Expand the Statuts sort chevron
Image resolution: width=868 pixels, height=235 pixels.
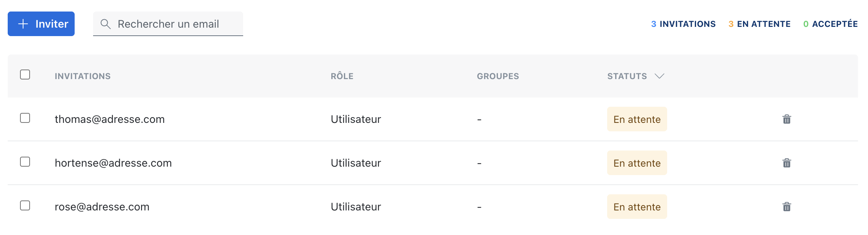659,76
